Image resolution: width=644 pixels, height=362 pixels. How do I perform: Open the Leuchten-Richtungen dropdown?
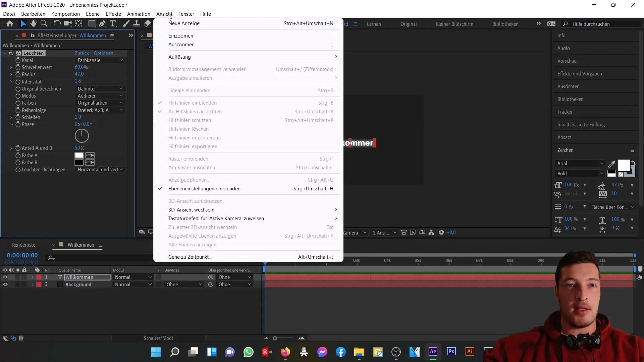100,170
